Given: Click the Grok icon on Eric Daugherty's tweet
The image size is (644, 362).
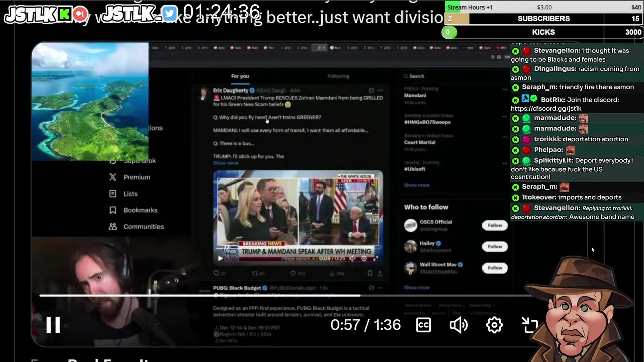Looking at the screenshot, I should 371,90.
